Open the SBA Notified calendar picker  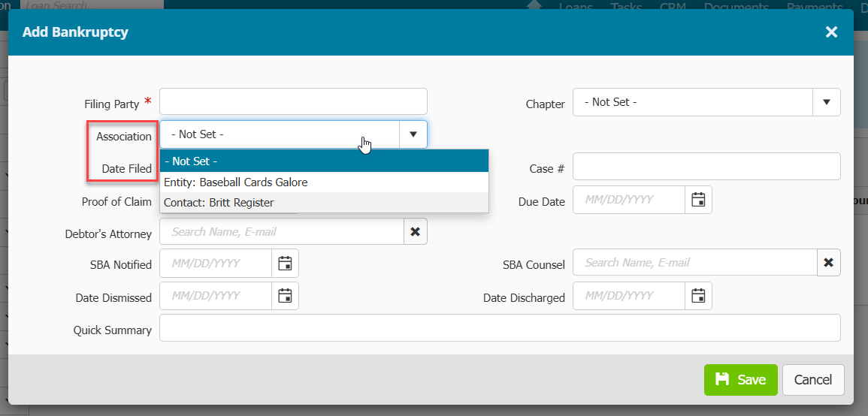[285, 264]
